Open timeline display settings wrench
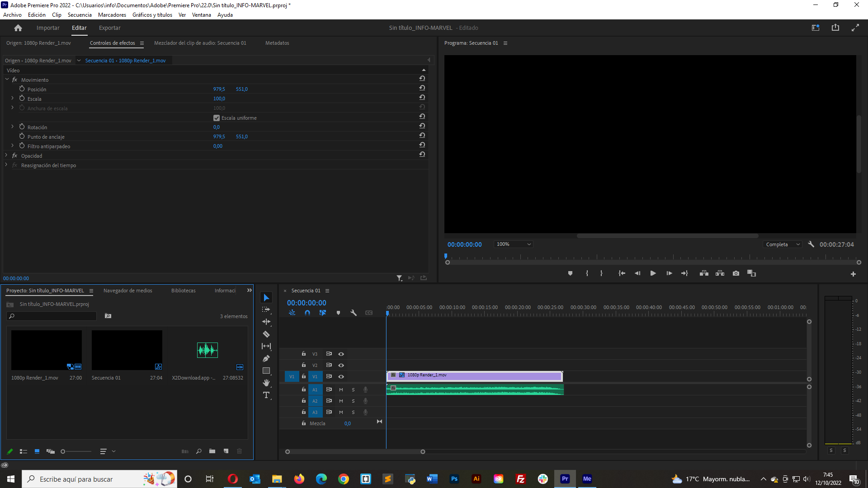The width and height of the screenshot is (868, 488). pyautogui.click(x=354, y=313)
